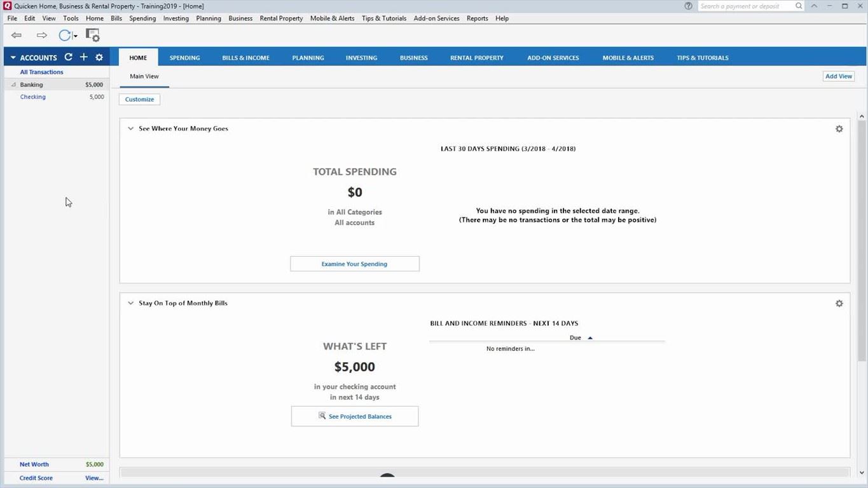Click the See Projected Balances button

pos(355,416)
